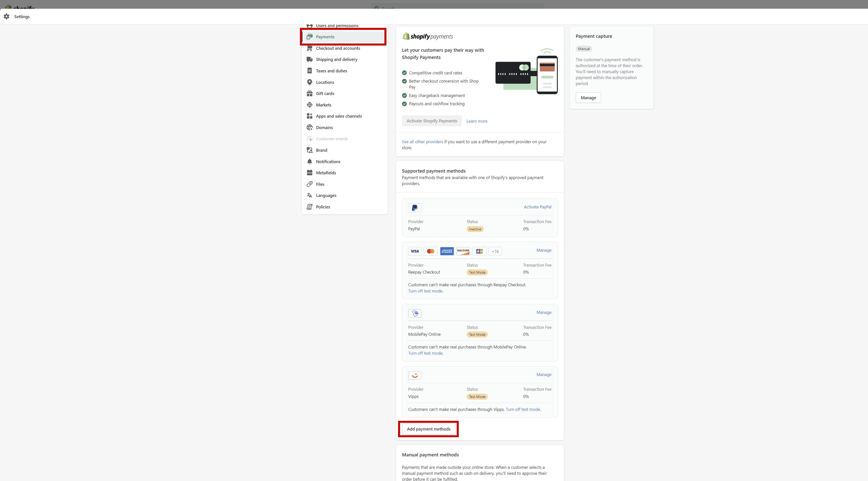Click the Markets globe icon
The width and height of the screenshot is (868, 481).
click(x=310, y=105)
